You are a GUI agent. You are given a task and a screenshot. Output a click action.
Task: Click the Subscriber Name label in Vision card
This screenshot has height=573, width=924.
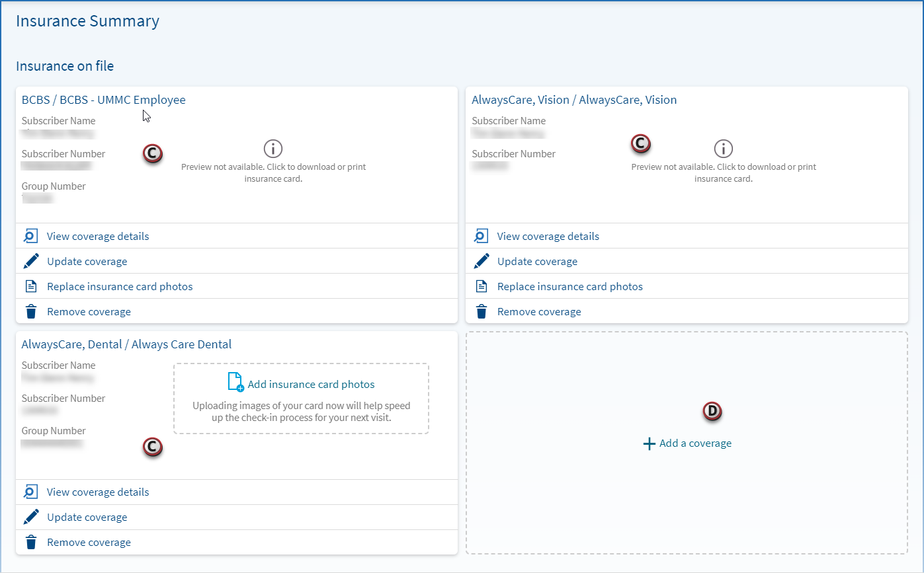click(x=509, y=121)
